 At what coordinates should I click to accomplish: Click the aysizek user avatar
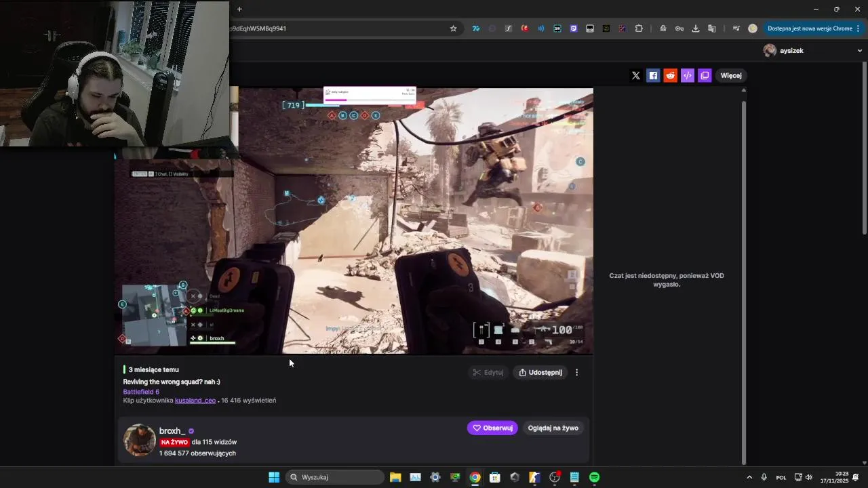point(770,51)
